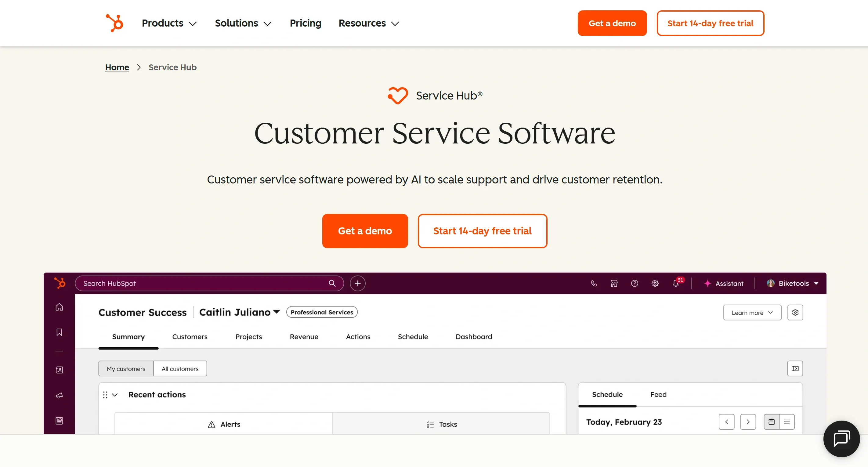Open the Learn more dropdown

752,312
